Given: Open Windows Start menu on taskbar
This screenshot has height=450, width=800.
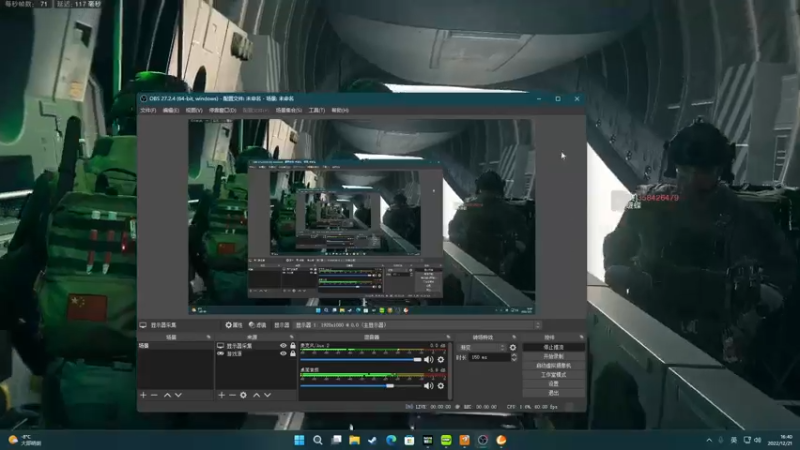Looking at the screenshot, I should 299,440.
